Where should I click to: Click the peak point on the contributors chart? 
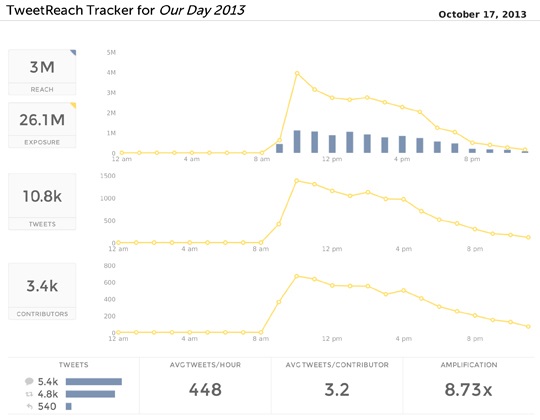coord(297,276)
